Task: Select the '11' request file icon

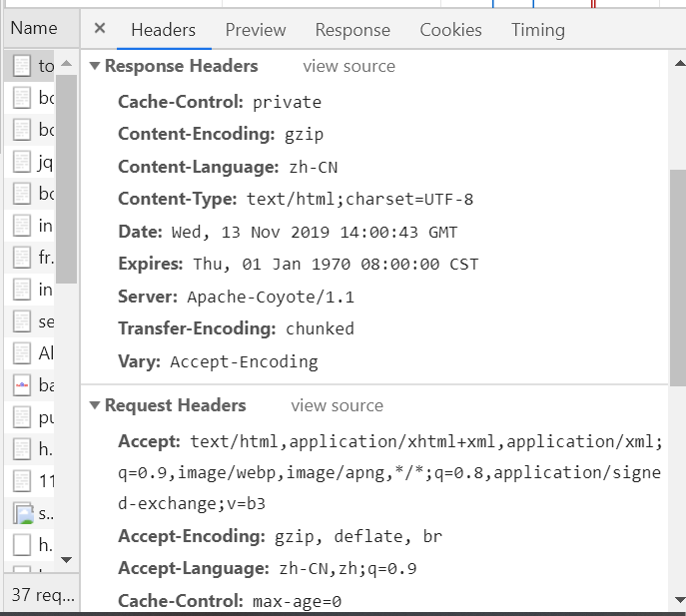Action: (22, 481)
